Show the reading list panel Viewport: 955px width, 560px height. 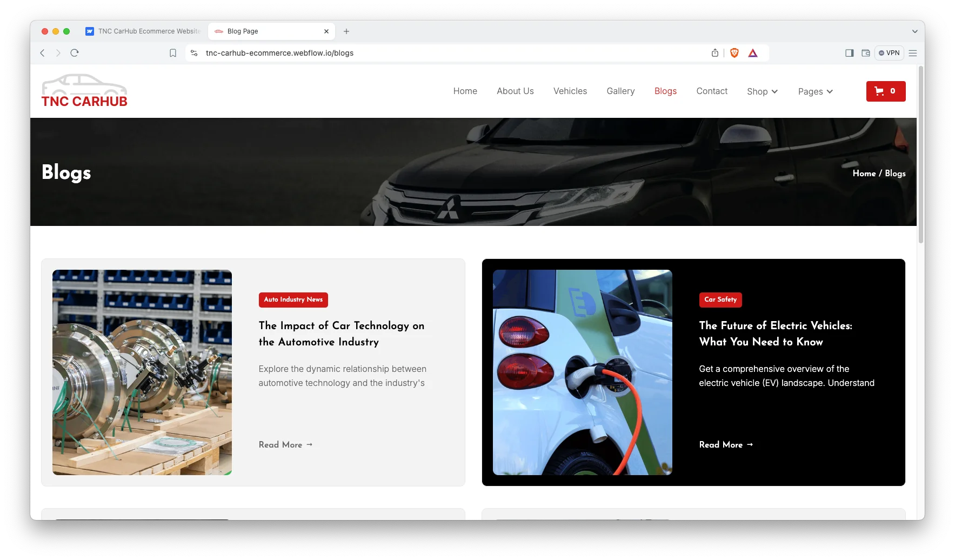[x=866, y=53]
